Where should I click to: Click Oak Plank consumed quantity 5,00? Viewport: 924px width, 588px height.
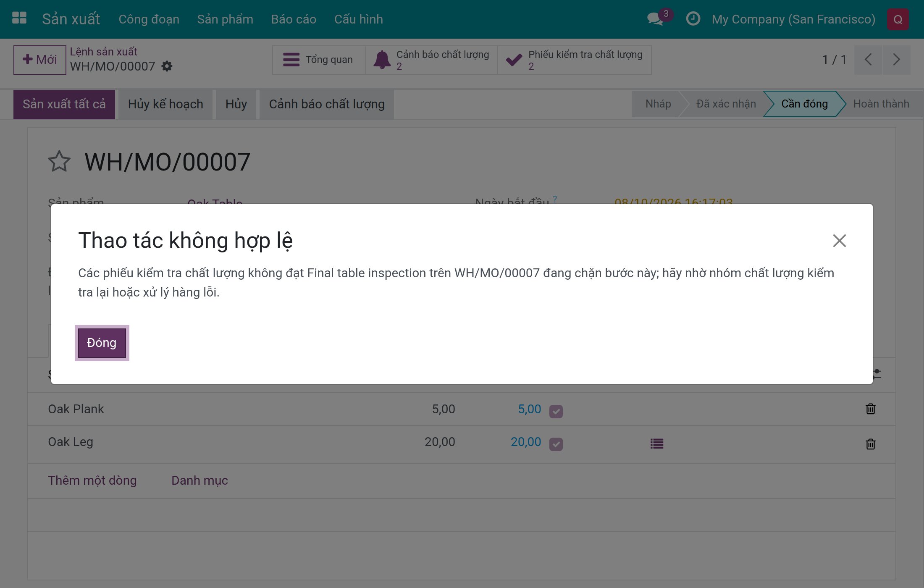(530, 409)
